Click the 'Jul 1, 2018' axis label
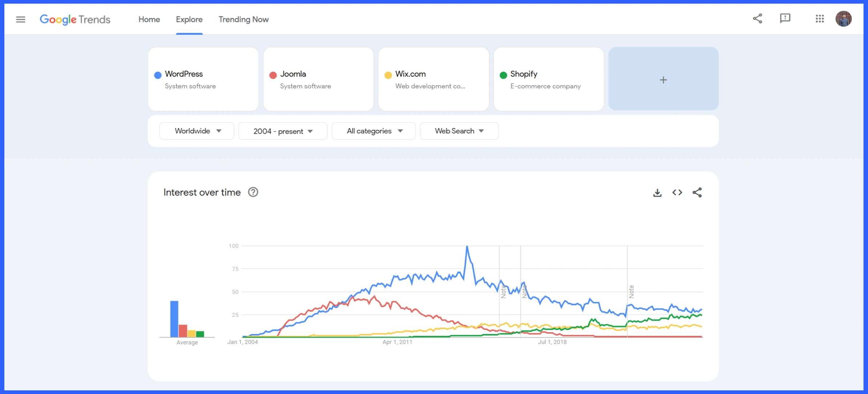 552,342
